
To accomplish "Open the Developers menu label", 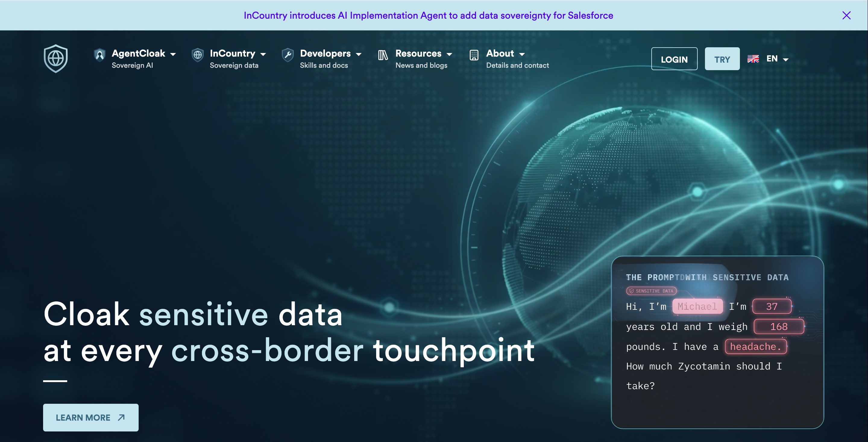I will coord(325,53).
